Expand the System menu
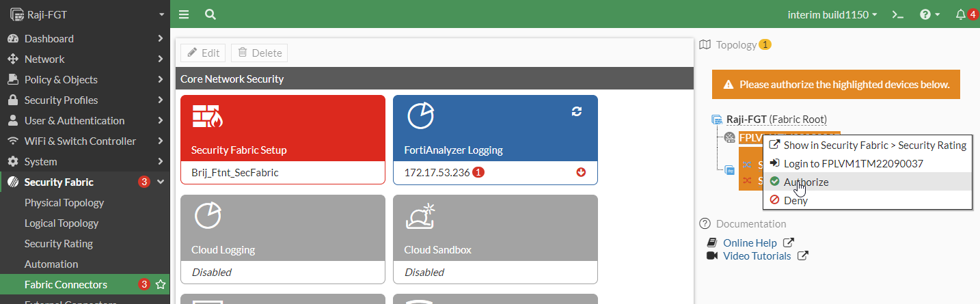 (85, 161)
